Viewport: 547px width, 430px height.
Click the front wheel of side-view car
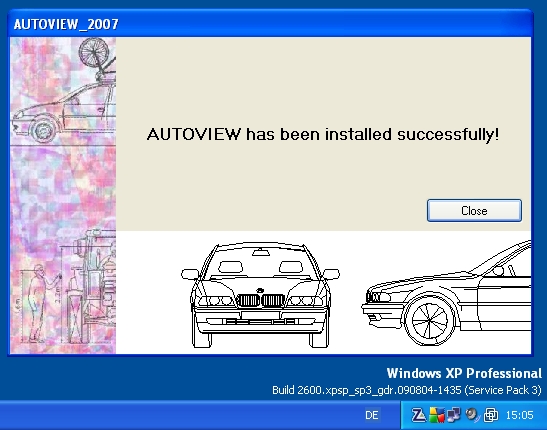(429, 320)
